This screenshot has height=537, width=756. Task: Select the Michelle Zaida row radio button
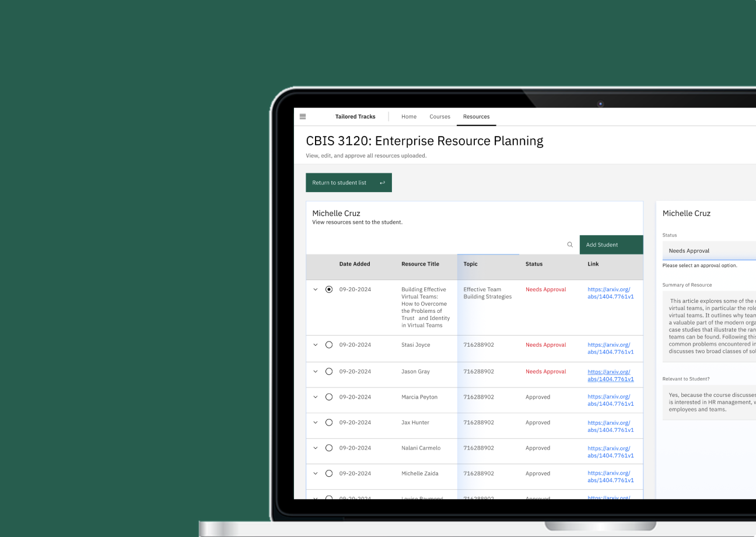tap(329, 473)
